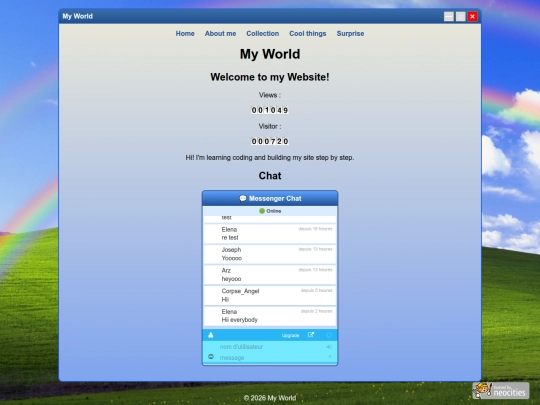This screenshot has width=540, height=405.
Task: Click the login arrow next to username
Action: tap(329, 347)
